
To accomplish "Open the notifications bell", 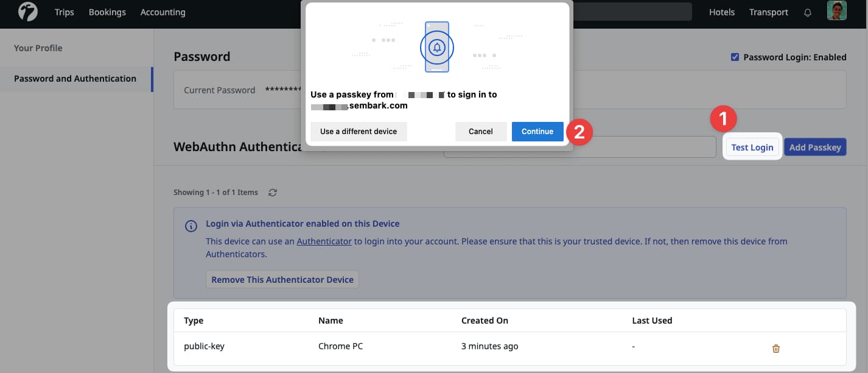I will pyautogui.click(x=808, y=12).
